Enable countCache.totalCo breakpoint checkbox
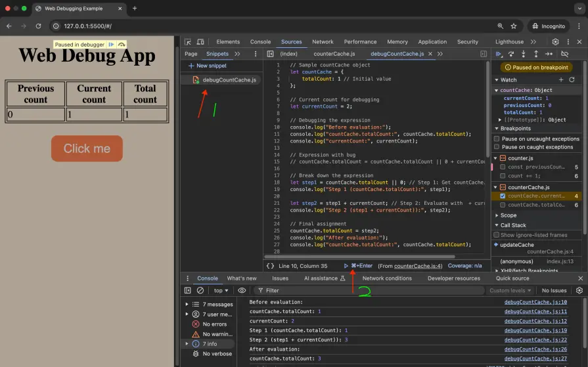Image resolution: width=588 pixels, height=367 pixels. [x=503, y=205]
